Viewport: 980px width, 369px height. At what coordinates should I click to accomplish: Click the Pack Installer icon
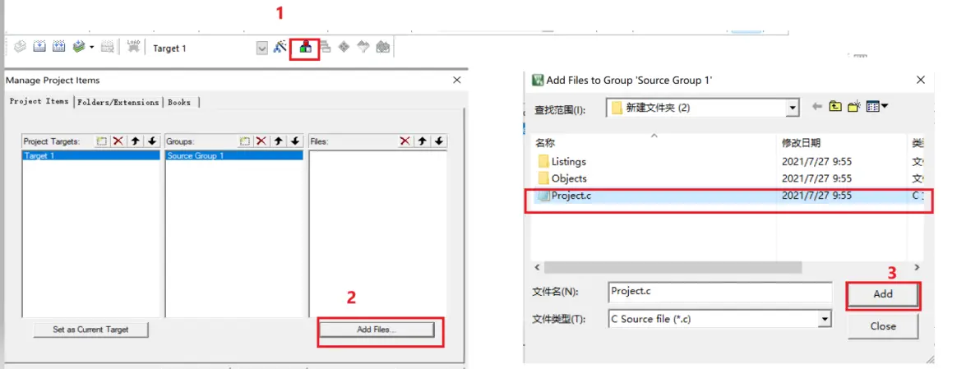[x=383, y=47]
